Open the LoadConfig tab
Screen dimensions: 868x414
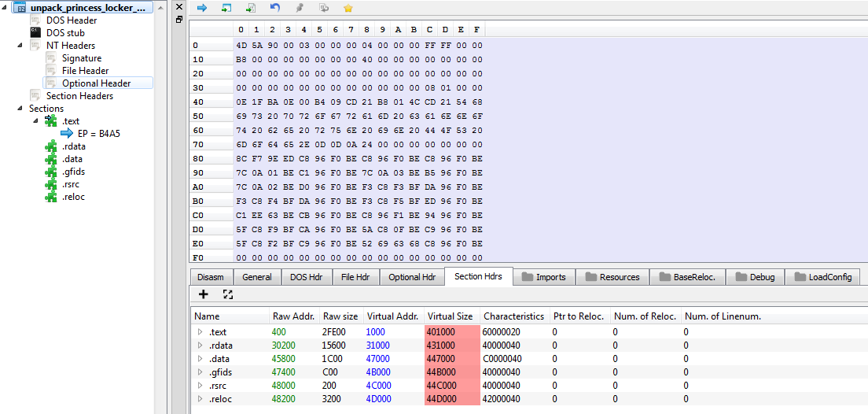(x=822, y=277)
